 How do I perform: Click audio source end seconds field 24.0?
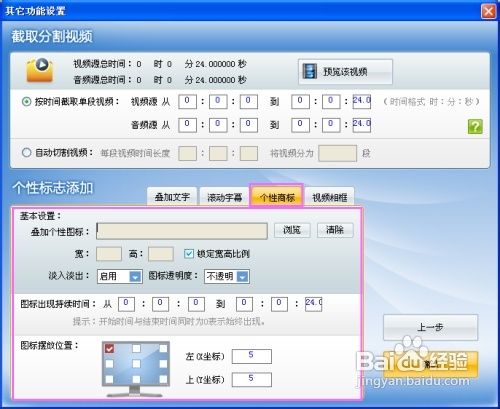pos(362,125)
